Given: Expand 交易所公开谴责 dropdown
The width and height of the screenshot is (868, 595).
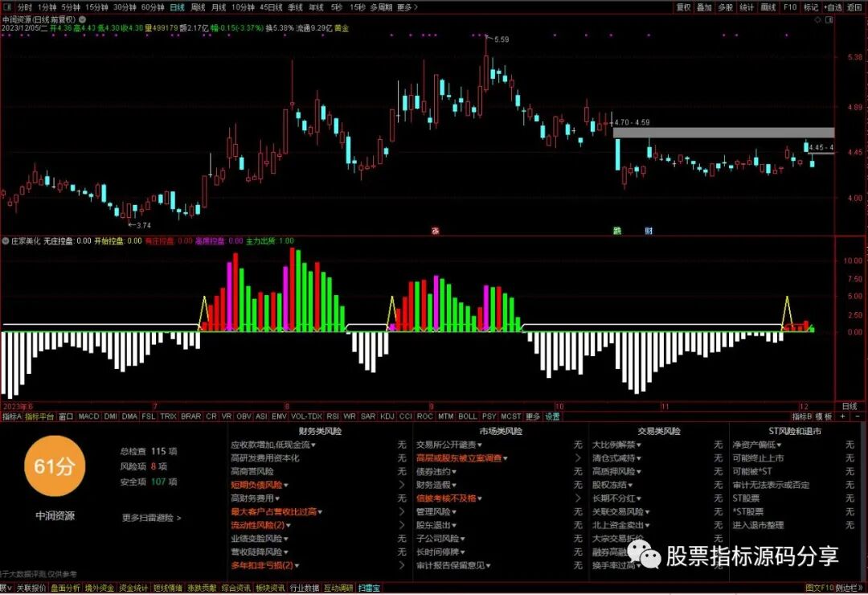Looking at the screenshot, I should click(x=479, y=445).
